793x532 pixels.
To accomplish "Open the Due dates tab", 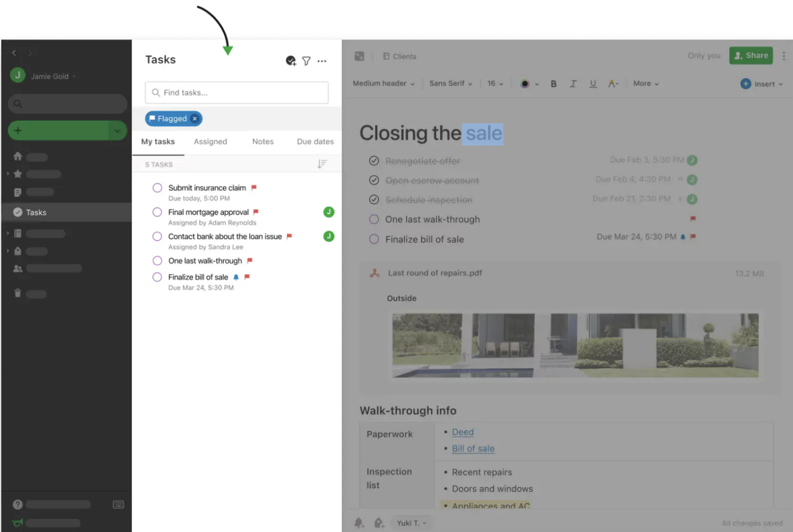I will (x=315, y=142).
